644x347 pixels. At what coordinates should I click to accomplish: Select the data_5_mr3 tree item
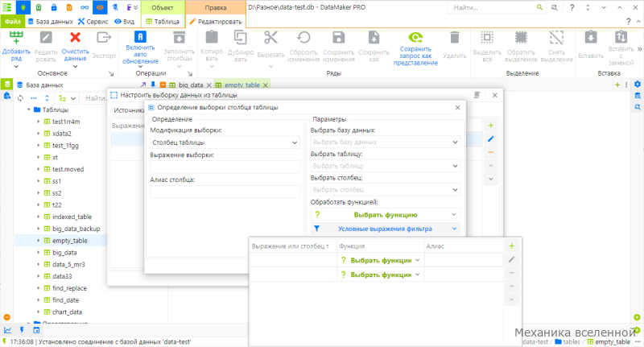coord(68,264)
